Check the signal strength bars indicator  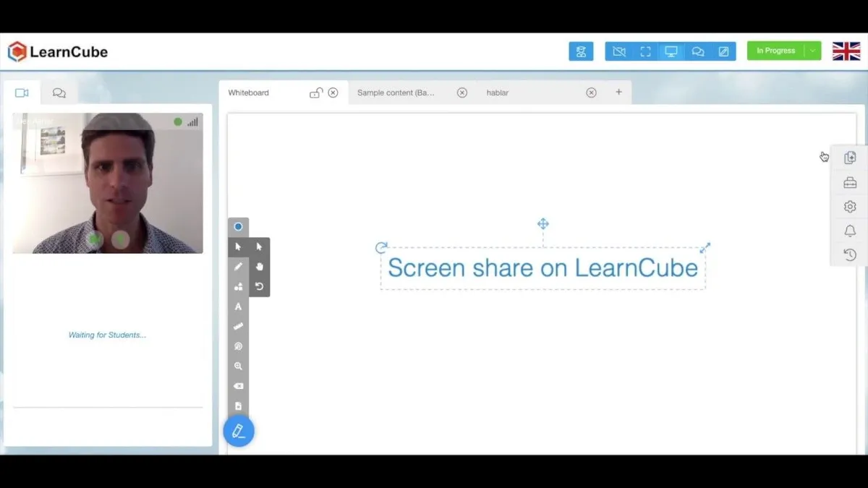(193, 122)
